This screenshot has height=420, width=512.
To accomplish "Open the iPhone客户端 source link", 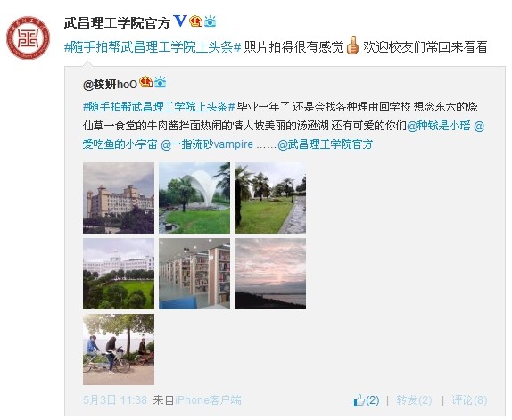I will coord(208,400).
